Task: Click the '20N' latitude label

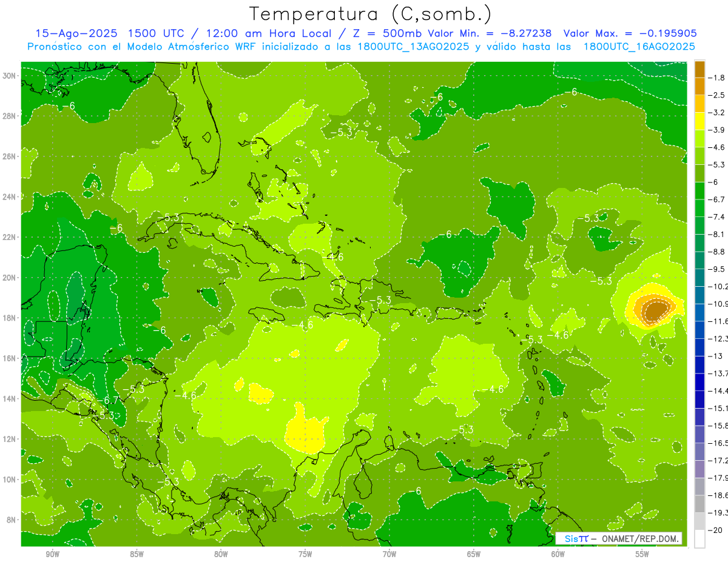Action: [x=9, y=278]
